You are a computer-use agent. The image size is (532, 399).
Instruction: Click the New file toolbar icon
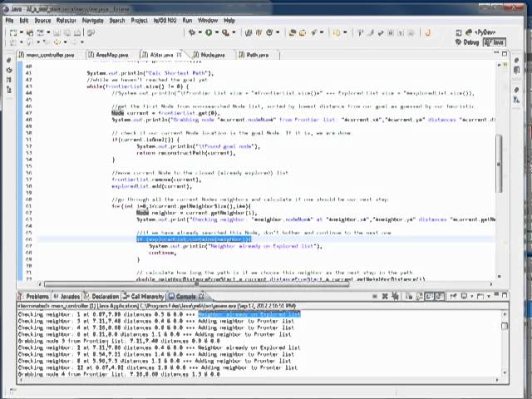pos(13,32)
